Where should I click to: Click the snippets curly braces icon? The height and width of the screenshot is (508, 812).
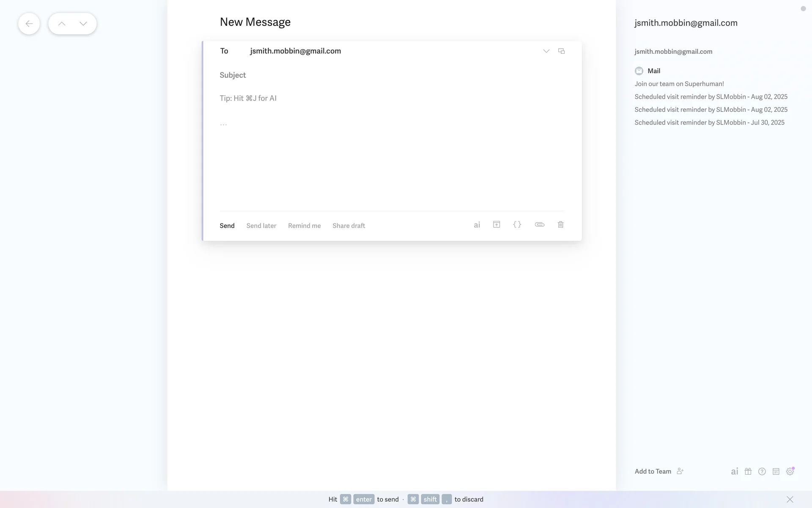coord(517,224)
